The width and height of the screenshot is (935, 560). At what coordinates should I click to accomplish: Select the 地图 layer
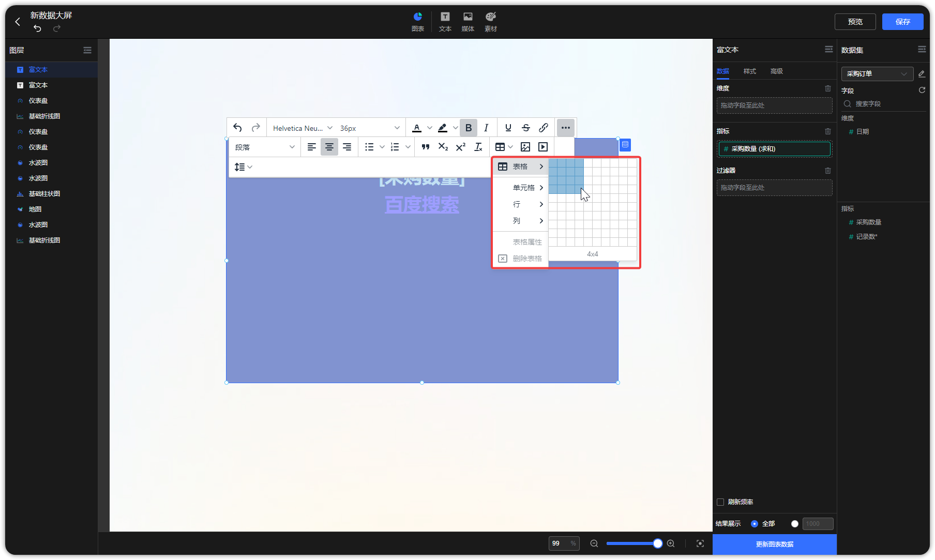point(52,209)
